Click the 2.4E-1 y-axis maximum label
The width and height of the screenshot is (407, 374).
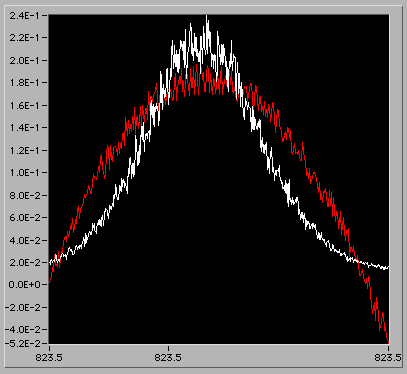pyautogui.click(x=23, y=15)
